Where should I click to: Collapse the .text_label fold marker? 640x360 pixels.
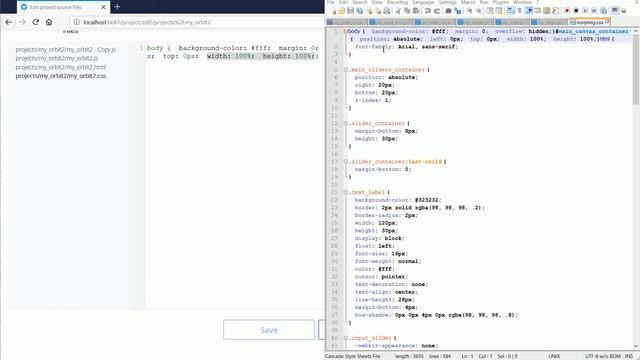(346, 192)
